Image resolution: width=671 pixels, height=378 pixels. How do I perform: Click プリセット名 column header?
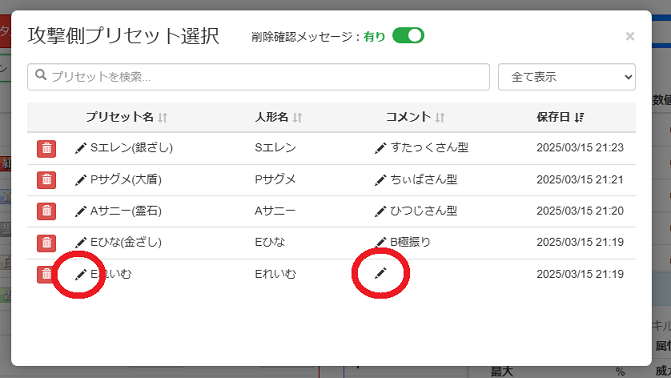[x=119, y=117]
